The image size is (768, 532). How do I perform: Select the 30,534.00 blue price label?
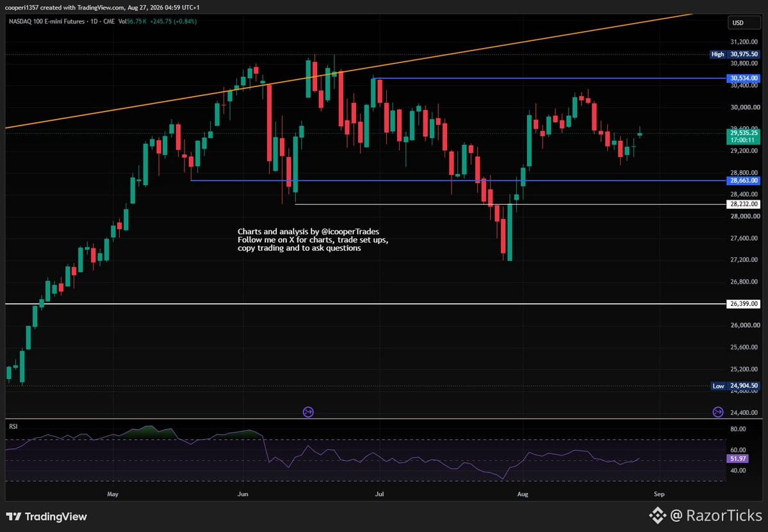[744, 78]
